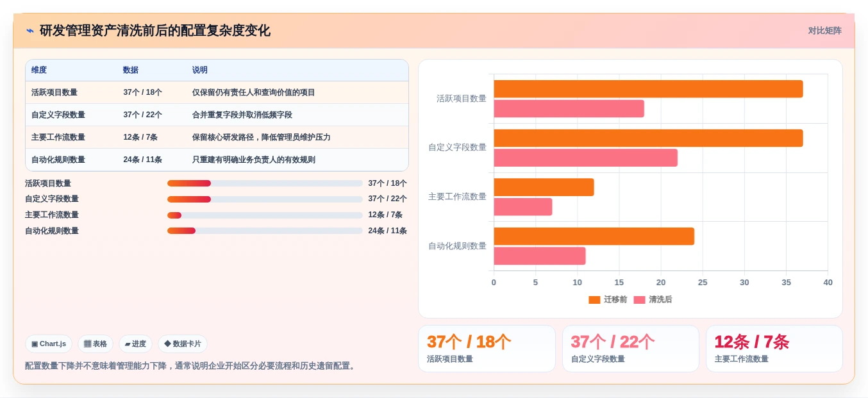This screenshot has height=398, width=868.
Task: Click the 自定义字段数量 data card
Action: coord(631,349)
